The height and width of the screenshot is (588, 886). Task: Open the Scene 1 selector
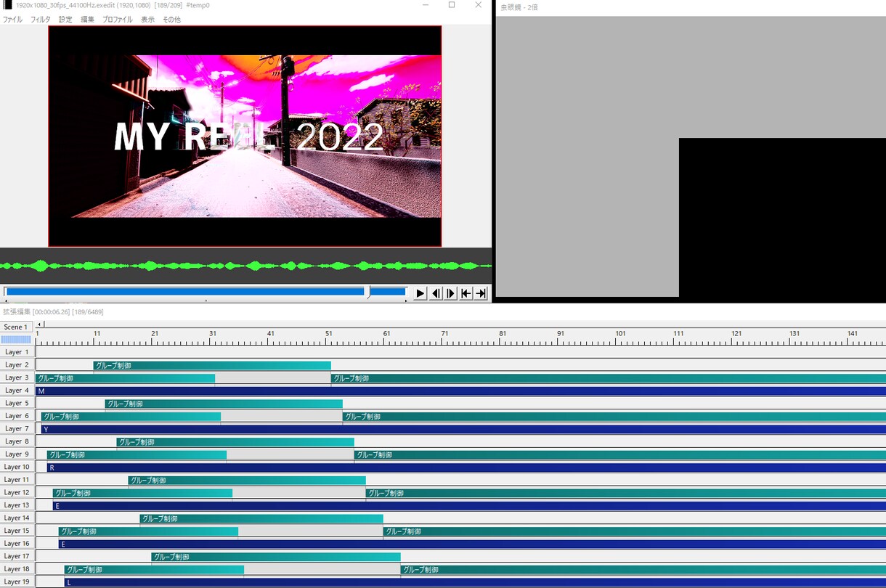click(16, 327)
